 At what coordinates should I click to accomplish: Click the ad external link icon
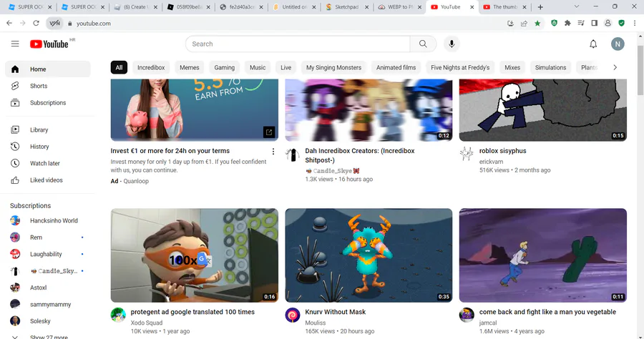click(x=268, y=132)
